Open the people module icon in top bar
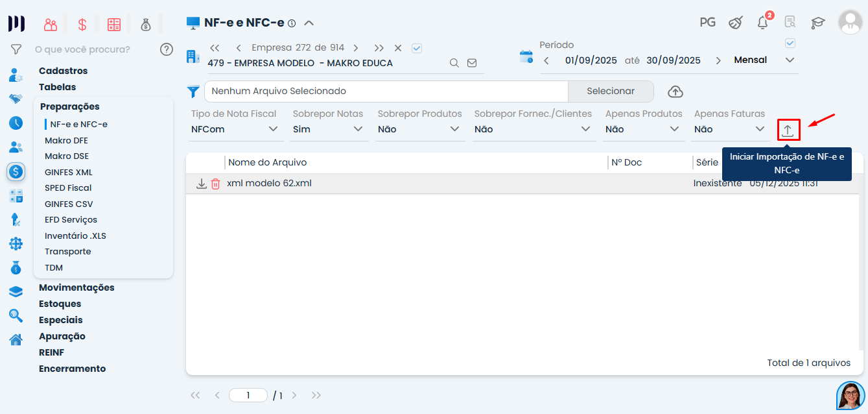Image resolution: width=868 pixels, height=414 pixels. coord(51,25)
